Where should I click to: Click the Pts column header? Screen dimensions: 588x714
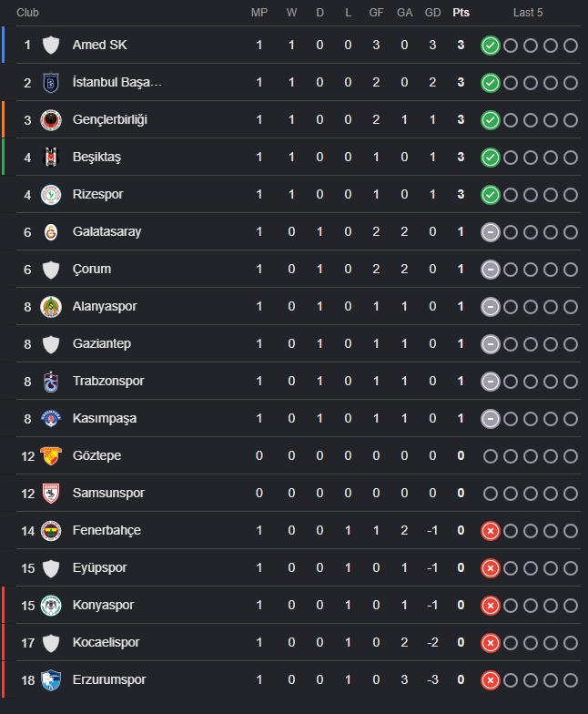click(461, 13)
